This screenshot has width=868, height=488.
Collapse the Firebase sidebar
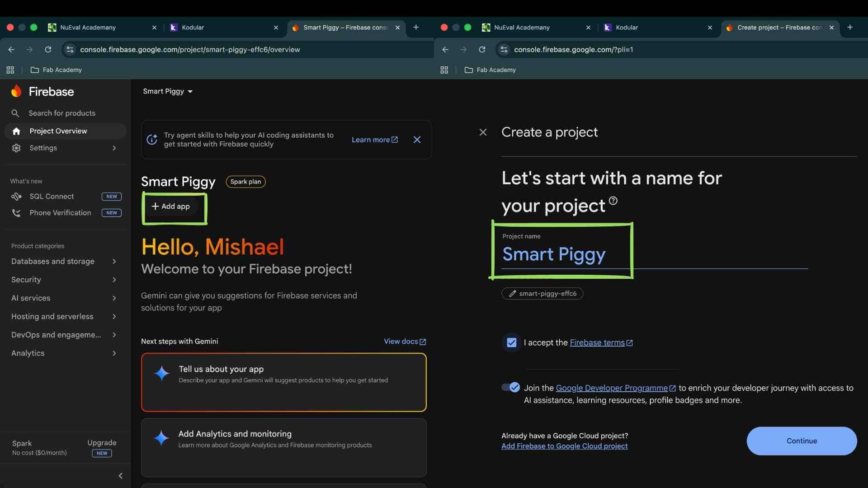[x=120, y=476]
